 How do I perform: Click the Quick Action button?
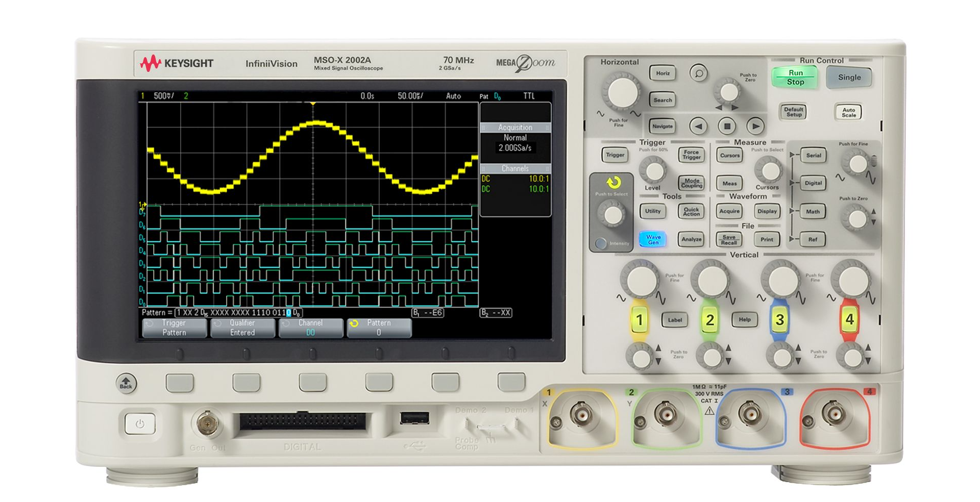tap(691, 211)
